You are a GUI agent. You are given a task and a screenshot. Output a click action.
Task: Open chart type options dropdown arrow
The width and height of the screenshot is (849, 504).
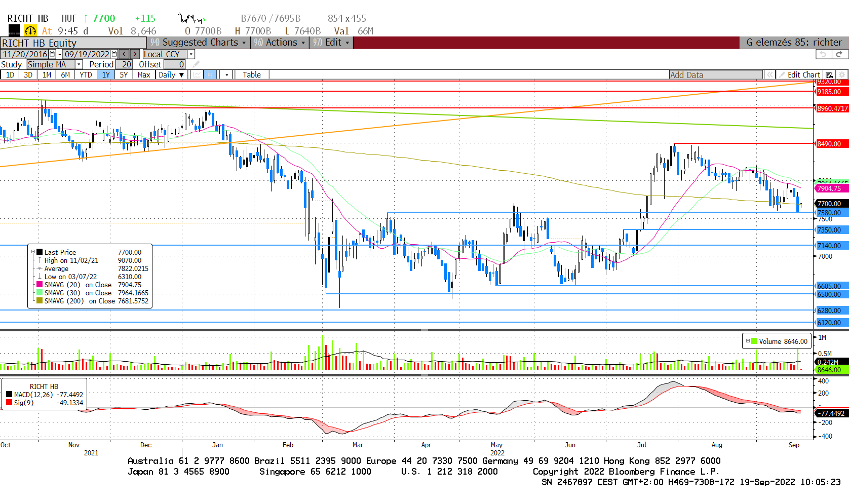[227, 75]
